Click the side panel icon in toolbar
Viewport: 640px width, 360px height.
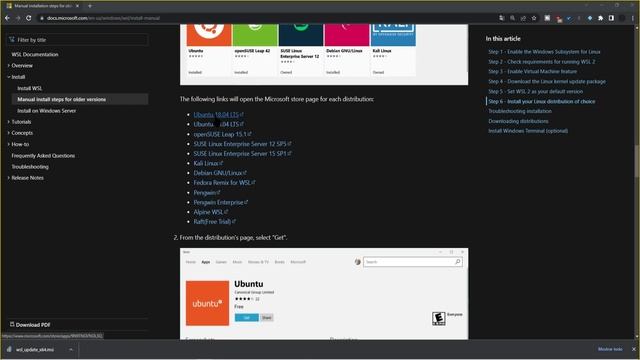[x=611, y=18]
